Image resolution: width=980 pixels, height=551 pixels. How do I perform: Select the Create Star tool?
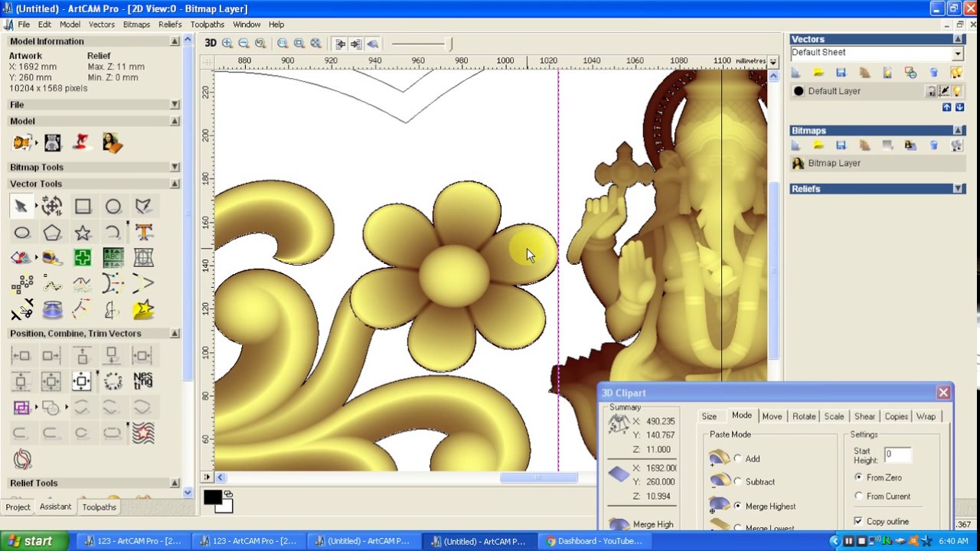coord(83,232)
